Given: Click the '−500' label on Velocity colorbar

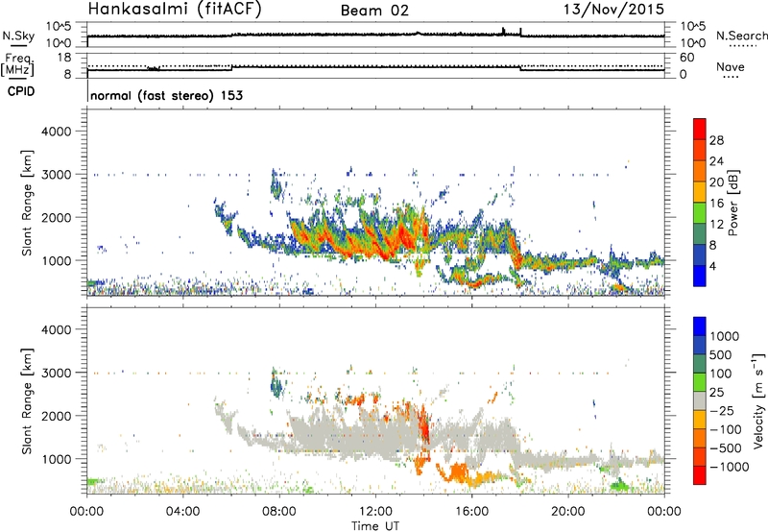Looking at the screenshot, I should point(726,448).
